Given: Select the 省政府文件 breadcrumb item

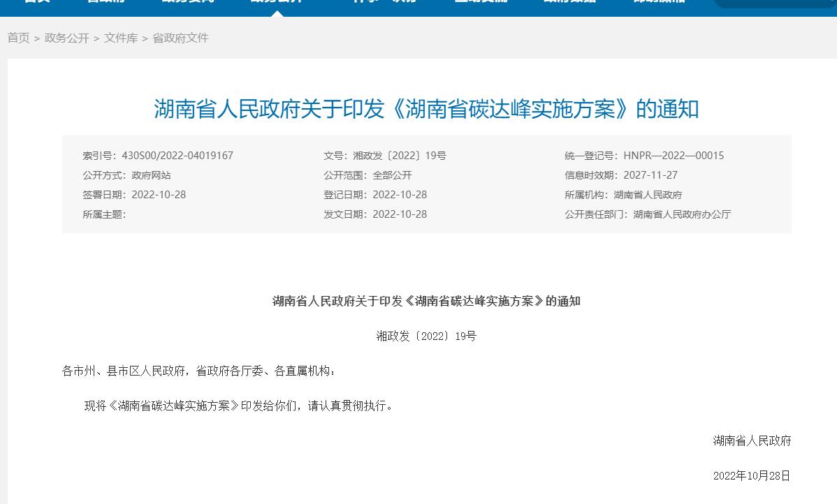Looking at the screenshot, I should point(180,38).
